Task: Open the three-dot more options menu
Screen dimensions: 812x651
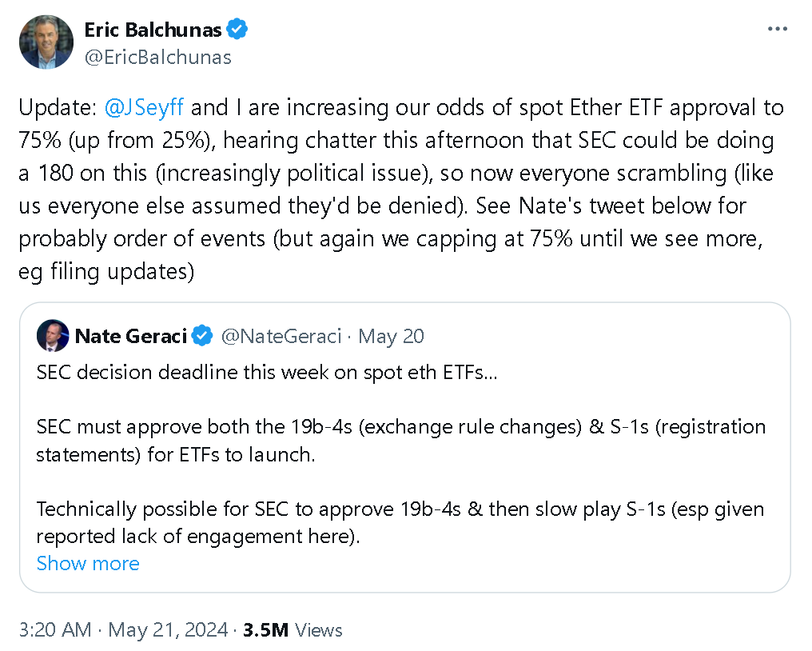Action: 777,29
